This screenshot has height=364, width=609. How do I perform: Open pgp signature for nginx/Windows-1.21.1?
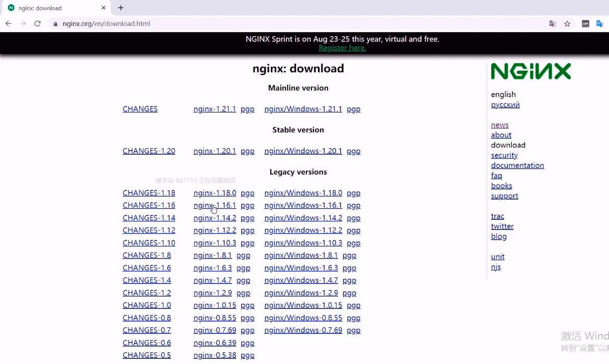(x=354, y=109)
